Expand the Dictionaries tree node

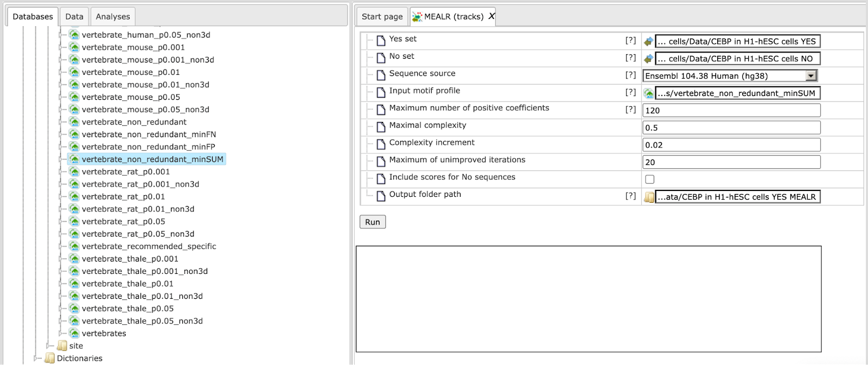(36, 358)
